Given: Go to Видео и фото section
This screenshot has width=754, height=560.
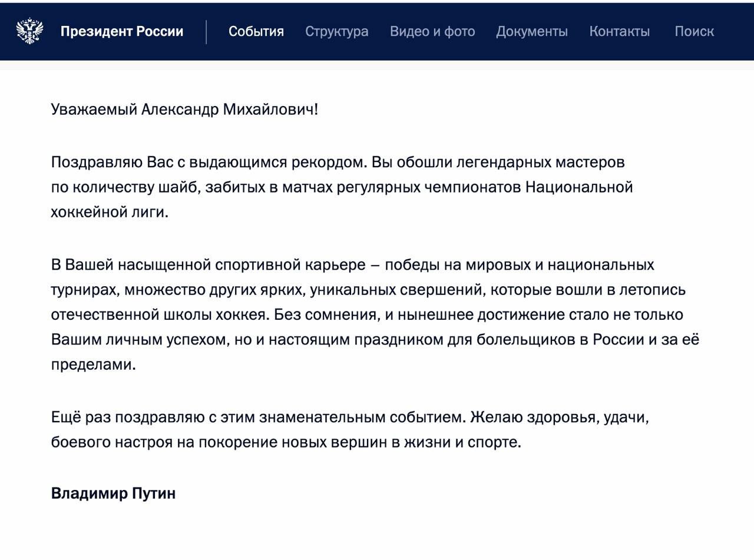Looking at the screenshot, I should (x=432, y=31).
